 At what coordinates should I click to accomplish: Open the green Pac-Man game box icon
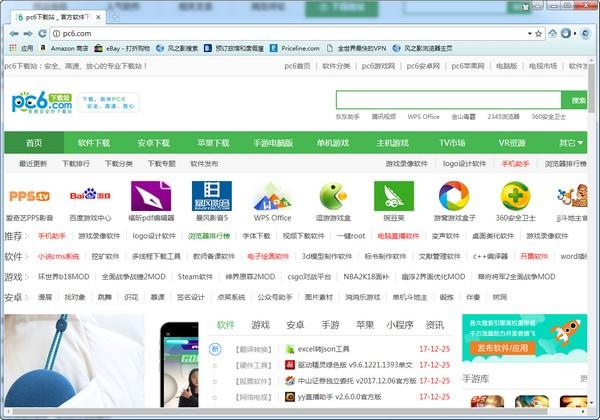333,196
